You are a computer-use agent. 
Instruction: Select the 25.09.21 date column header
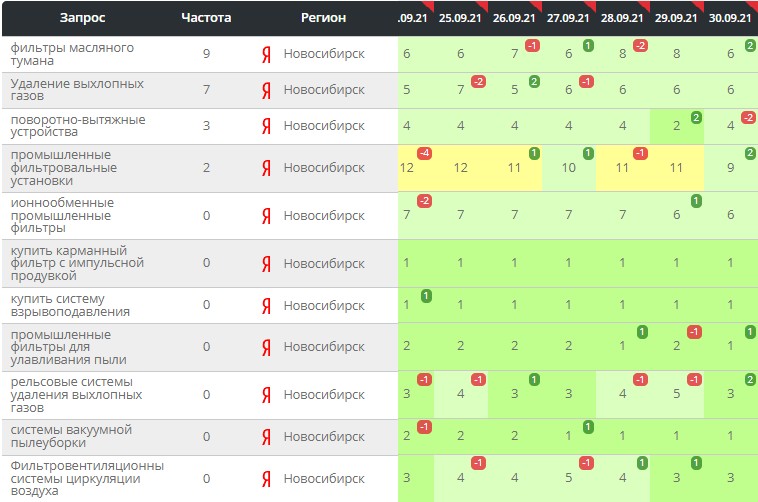pyautogui.click(x=460, y=18)
